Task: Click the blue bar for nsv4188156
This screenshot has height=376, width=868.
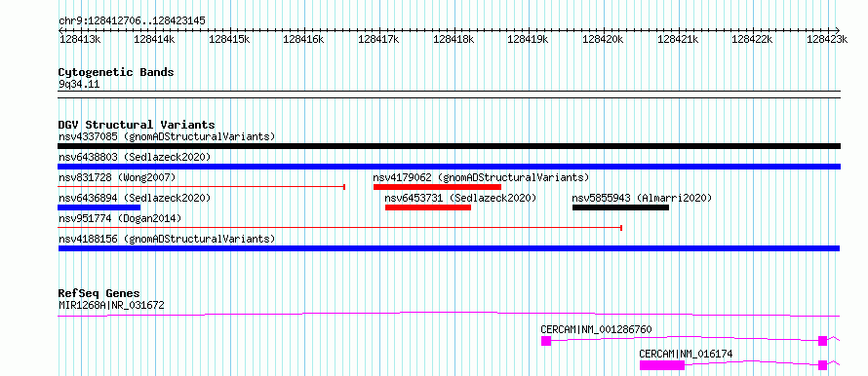Action: pyautogui.click(x=449, y=248)
